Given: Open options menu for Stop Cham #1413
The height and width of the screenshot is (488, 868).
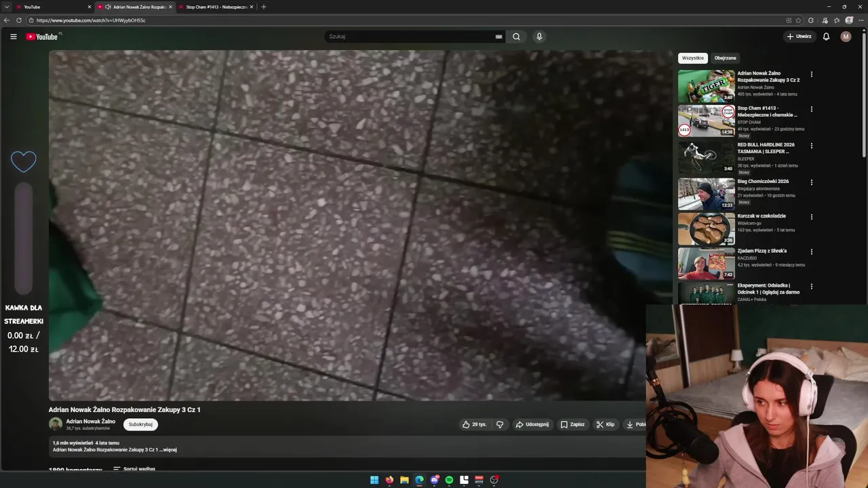Looking at the screenshot, I should point(811,109).
